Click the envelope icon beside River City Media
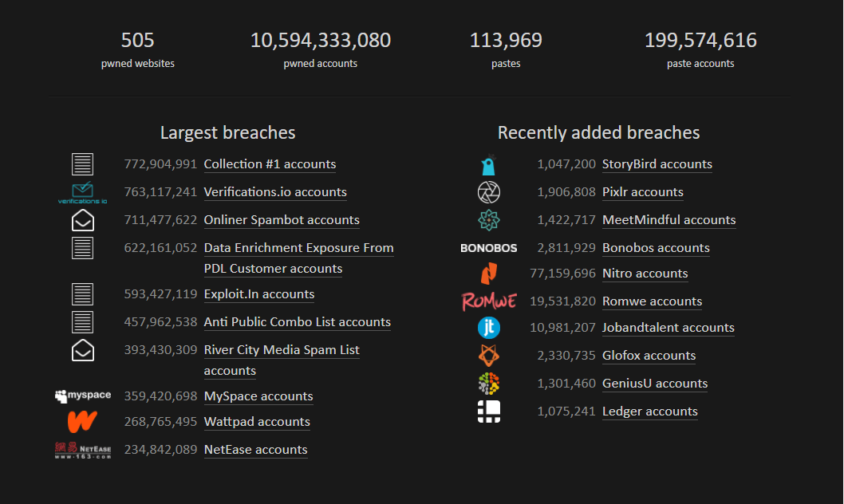This screenshot has width=844, height=504. tap(83, 351)
